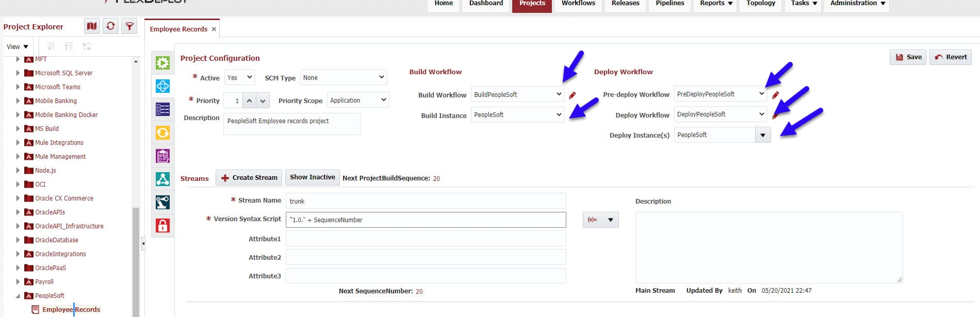Click the stream Description text area
The height and width of the screenshot is (317, 980).
point(769,247)
